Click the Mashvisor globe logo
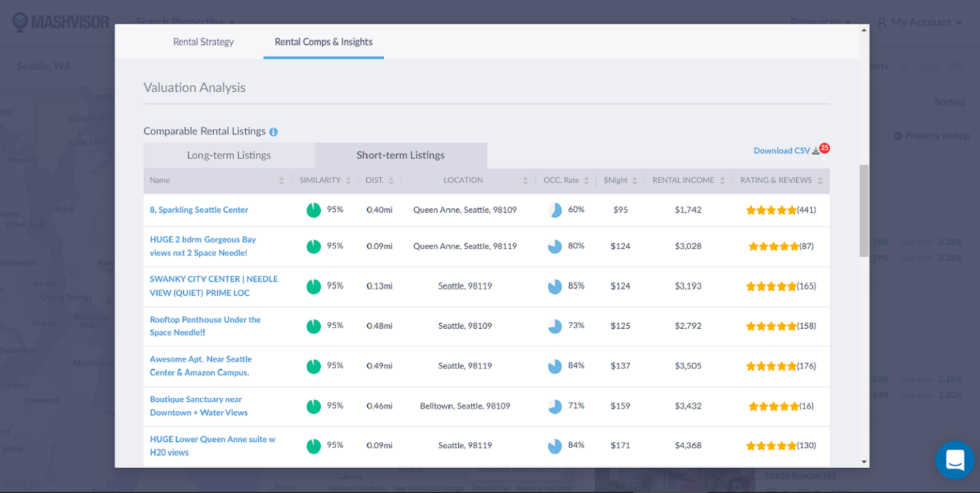Screen dimensions: 980x493 point(21,21)
